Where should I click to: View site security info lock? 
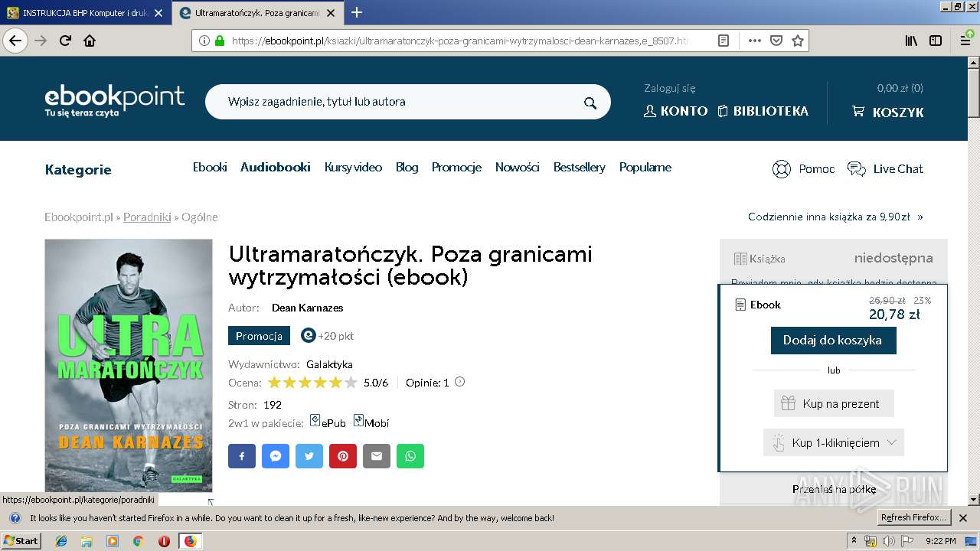(x=220, y=41)
